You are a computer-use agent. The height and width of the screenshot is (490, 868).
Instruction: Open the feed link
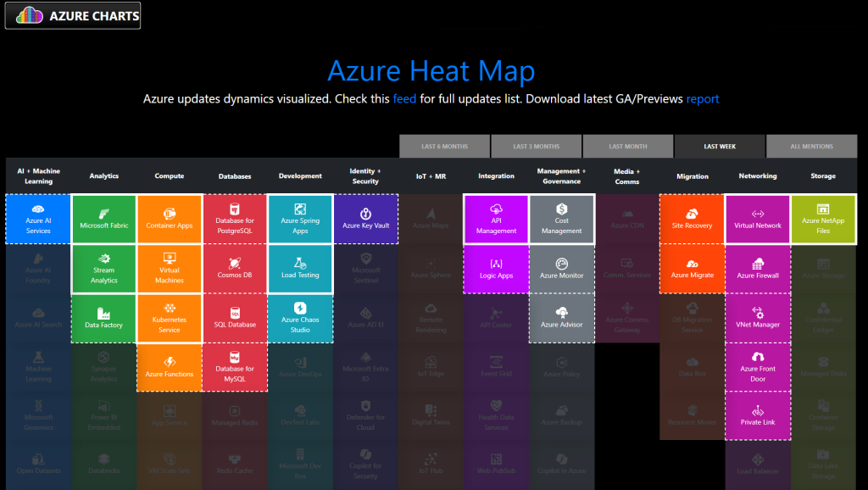coord(404,98)
